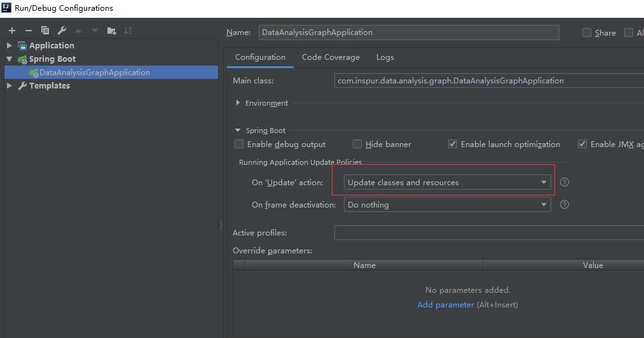The width and height of the screenshot is (644, 338).
Task: Toggle the Enable JMX agent checkbox
Action: point(582,144)
